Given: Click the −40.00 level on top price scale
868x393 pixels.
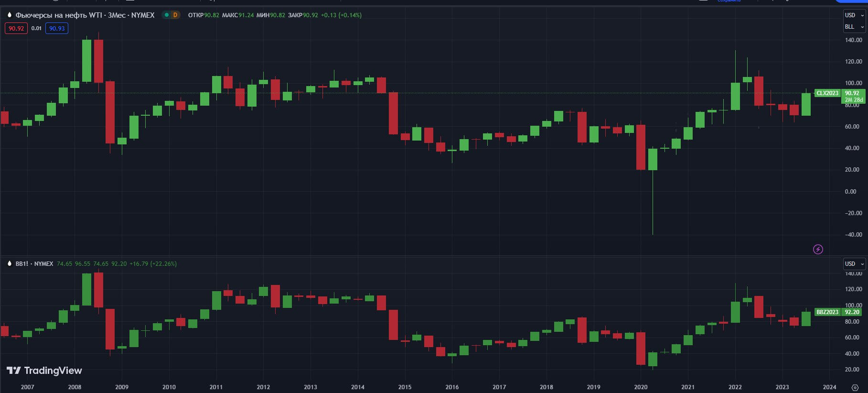Looking at the screenshot, I should [x=853, y=235].
